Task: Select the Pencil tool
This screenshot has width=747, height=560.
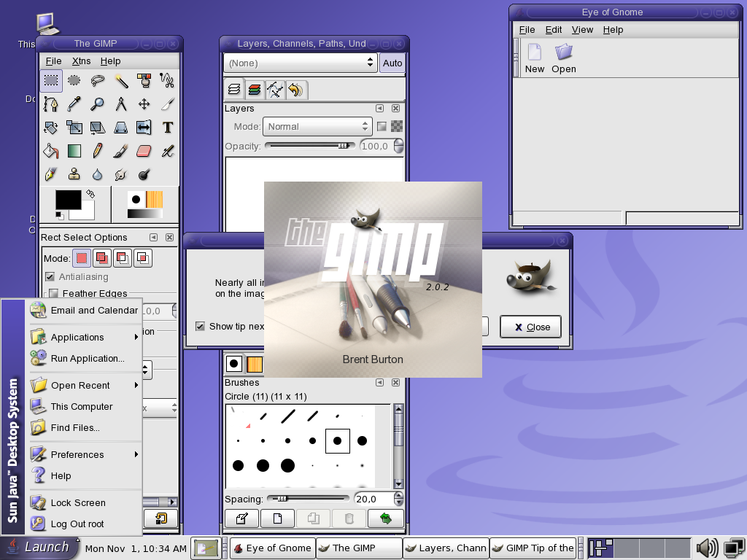Action: click(x=97, y=151)
